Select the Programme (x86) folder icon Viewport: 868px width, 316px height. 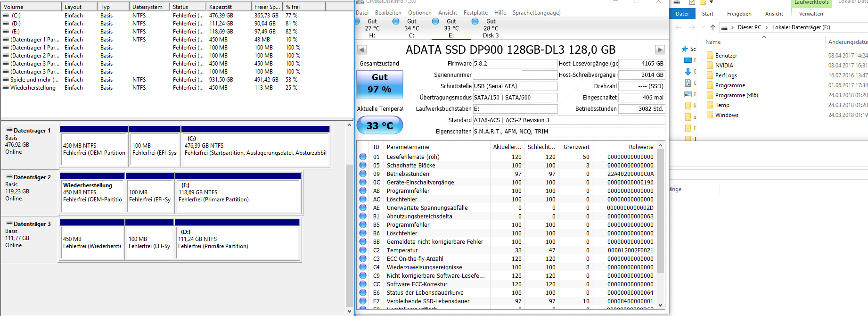710,95
